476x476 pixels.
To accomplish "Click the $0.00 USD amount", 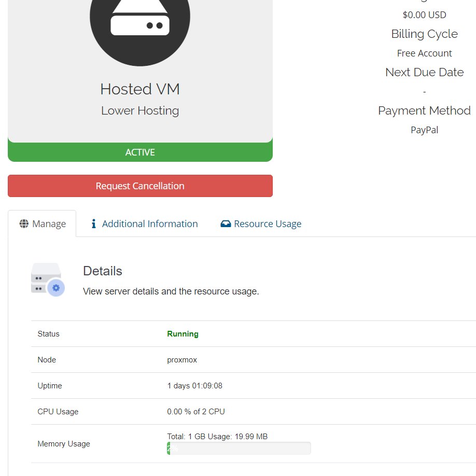I will pyautogui.click(x=424, y=15).
